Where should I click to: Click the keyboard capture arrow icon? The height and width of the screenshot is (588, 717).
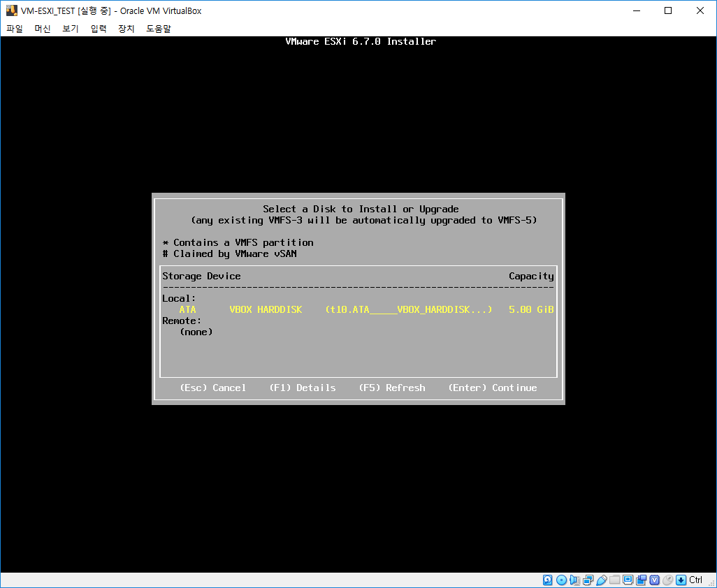pyautogui.click(x=681, y=580)
